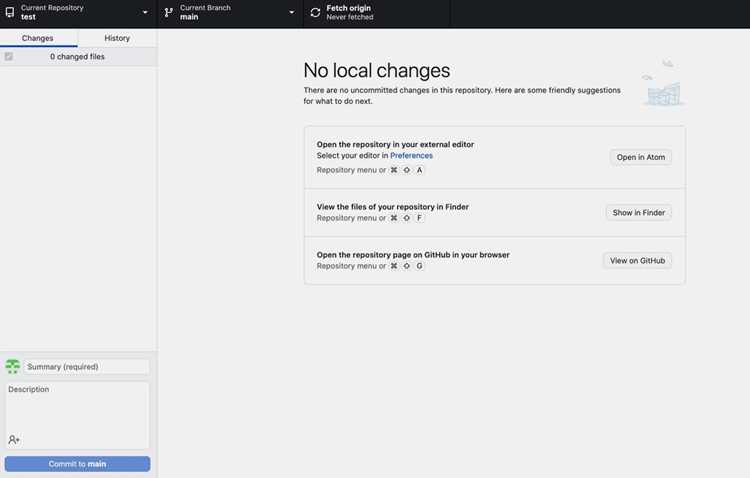Image resolution: width=750 pixels, height=478 pixels.
Task: Switch to the History tab
Action: point(117,38)
